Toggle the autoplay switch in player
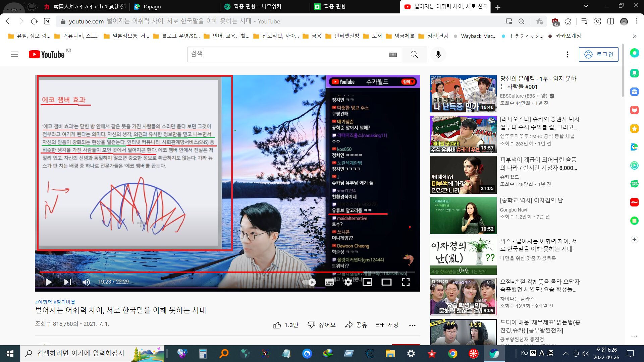This screenshot has width=644, height=362. (x=309, y=282)
